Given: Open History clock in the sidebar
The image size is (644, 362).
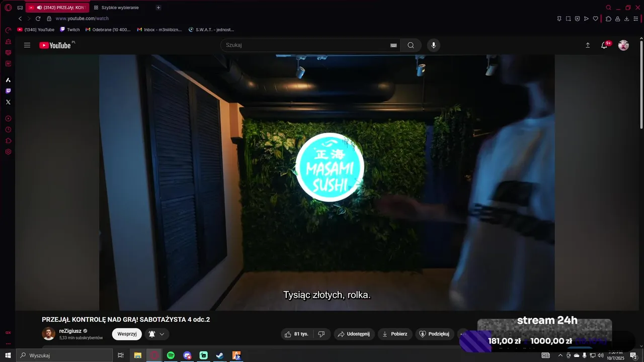Looking at the screenshot, I should pyautogui.click(x=8, y=130).
